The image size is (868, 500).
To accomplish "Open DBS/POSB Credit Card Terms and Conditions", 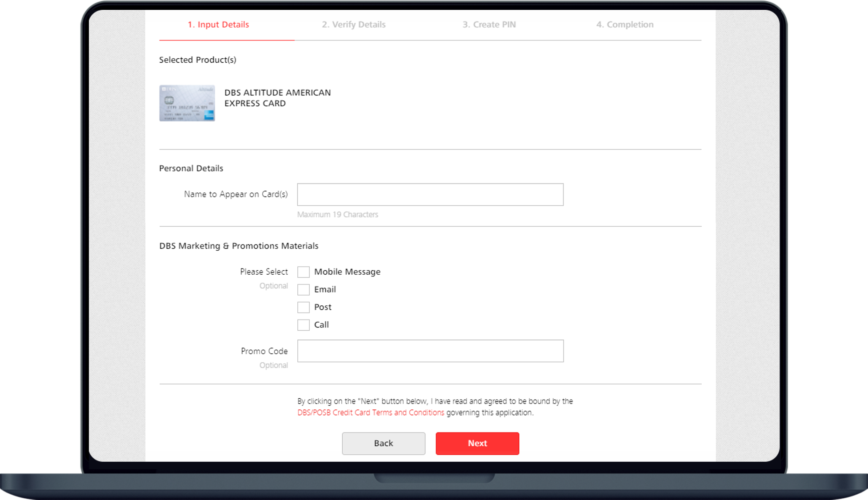I will point(370,412).
